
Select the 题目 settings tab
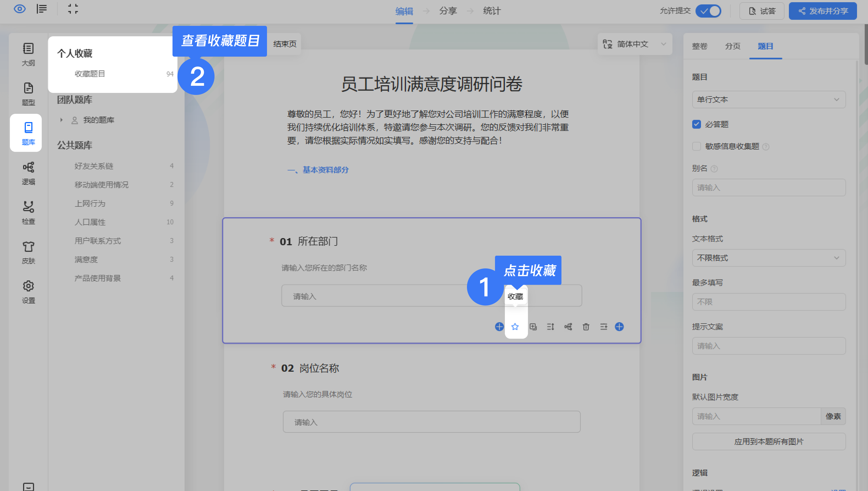tap(765, 46)
